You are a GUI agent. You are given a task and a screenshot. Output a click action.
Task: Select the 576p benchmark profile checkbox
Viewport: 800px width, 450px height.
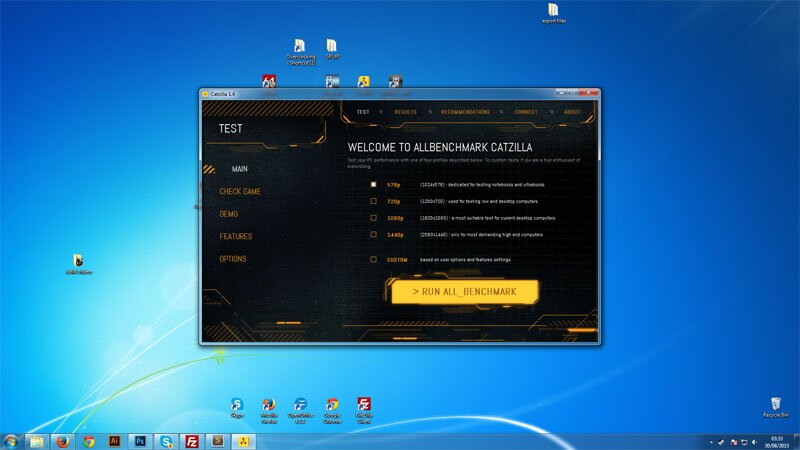(373, 185)
